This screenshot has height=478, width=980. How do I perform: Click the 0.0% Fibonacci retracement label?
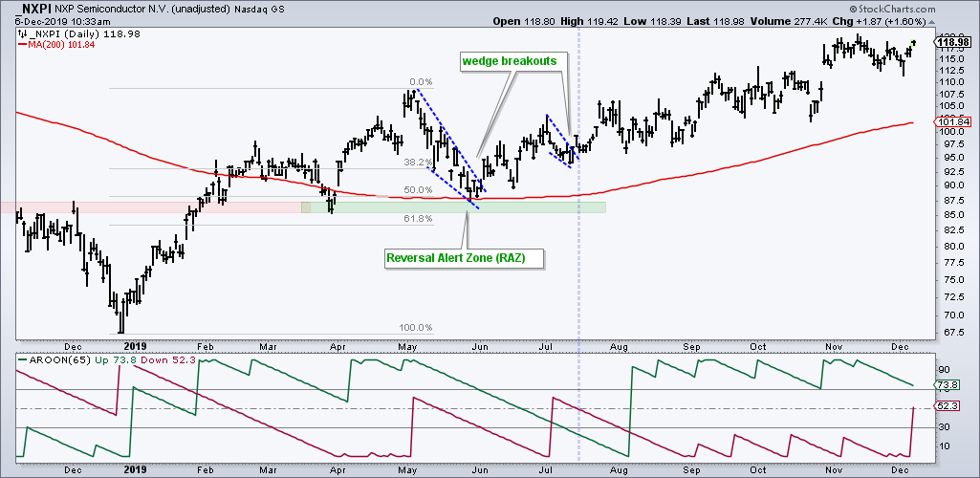(420, 81)
